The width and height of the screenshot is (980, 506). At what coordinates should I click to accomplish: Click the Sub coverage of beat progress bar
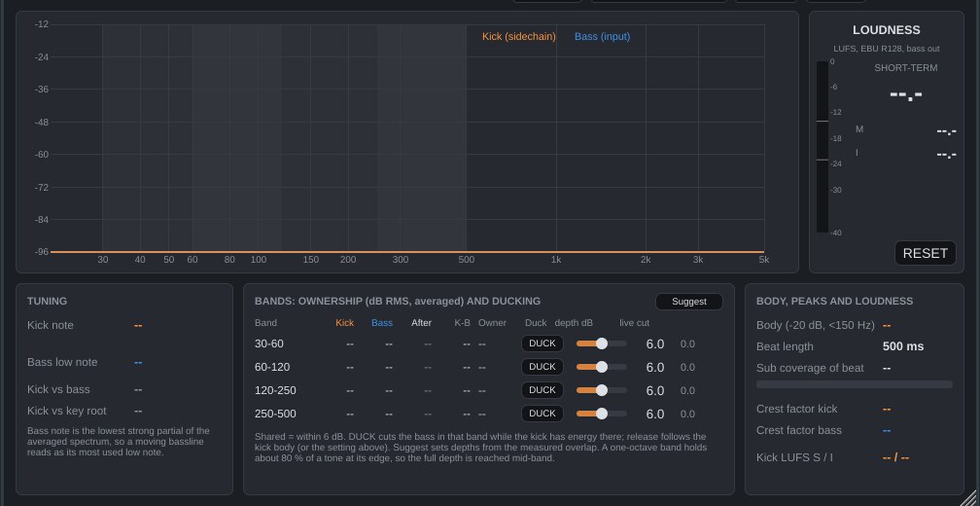855,384
